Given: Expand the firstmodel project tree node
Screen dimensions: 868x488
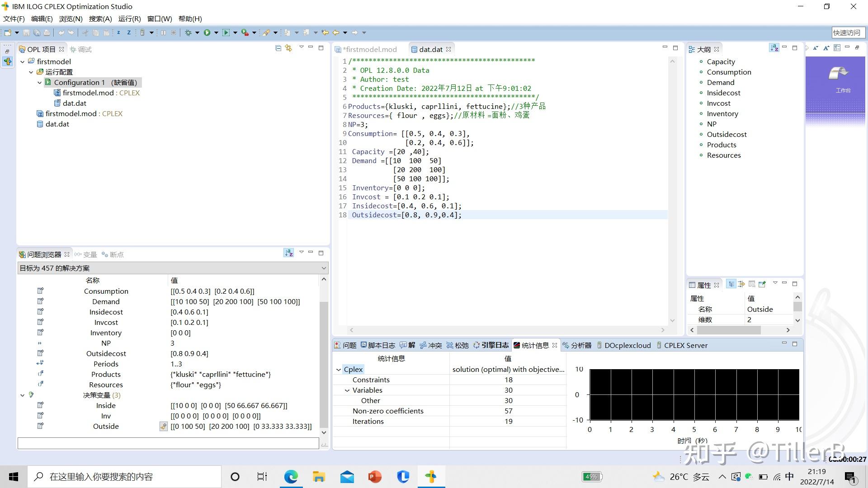Looking at the screenshot, I should [x=22, y=61].
